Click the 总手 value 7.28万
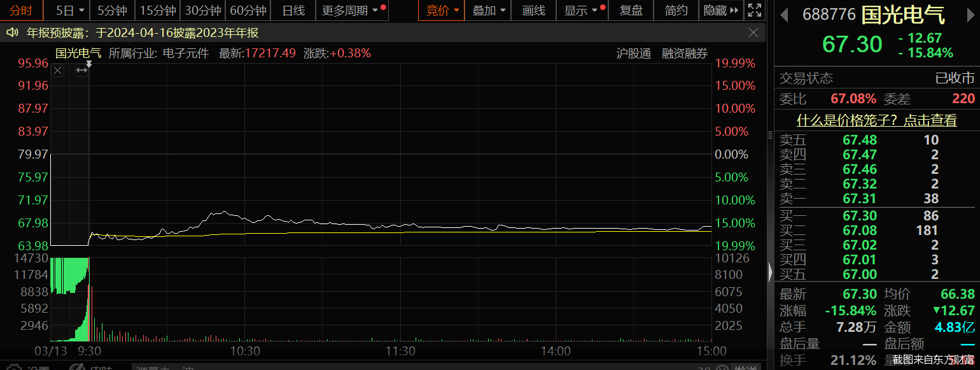The image size is (980, 370). pyautogui.click(x=857, y=327)
